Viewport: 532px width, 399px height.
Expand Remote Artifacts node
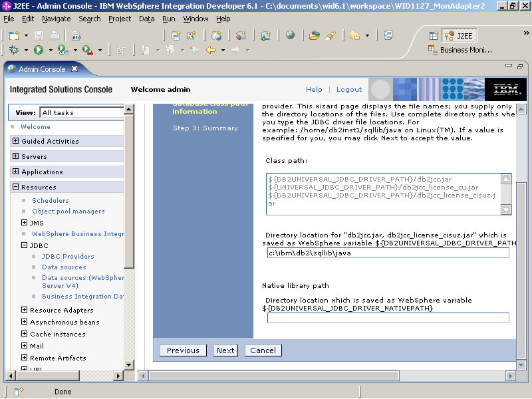(x=24, y=357)
